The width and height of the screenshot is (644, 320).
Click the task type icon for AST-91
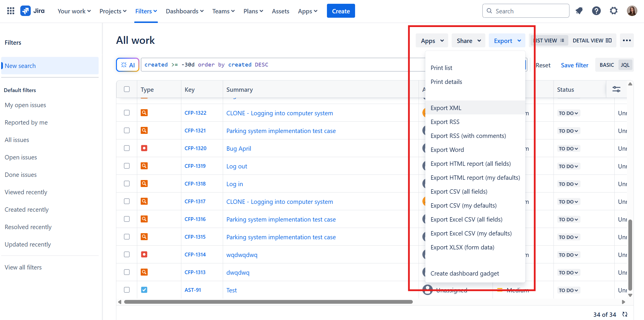point(144,290)
